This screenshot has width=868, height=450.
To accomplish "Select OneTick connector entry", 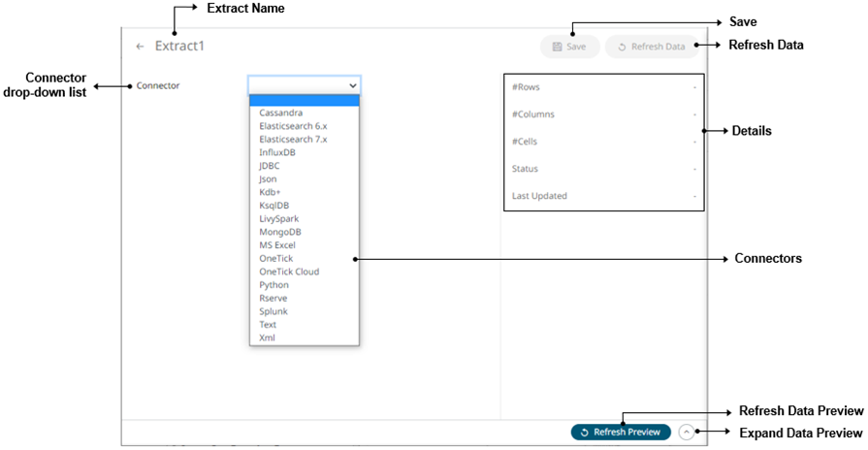I will point(305,259).
